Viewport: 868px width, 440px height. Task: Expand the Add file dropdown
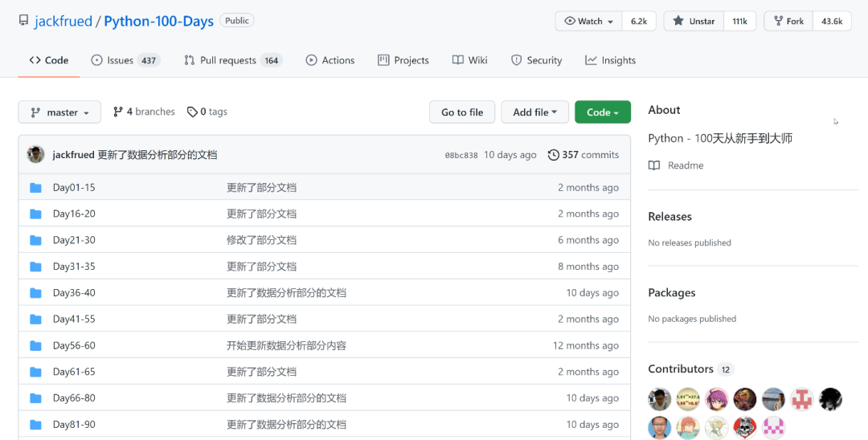click(534, 112)
